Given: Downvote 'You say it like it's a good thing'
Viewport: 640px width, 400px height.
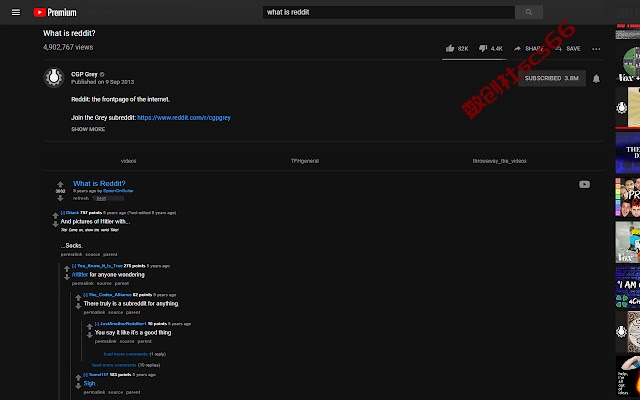Looking at the screenshot, I should [89, 336].
